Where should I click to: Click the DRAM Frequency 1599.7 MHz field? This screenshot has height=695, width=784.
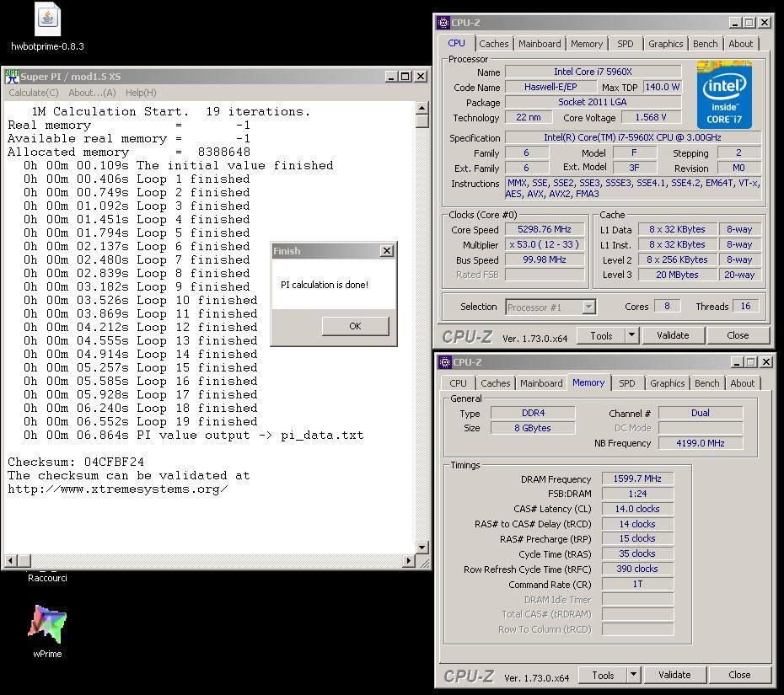point(637,478)
